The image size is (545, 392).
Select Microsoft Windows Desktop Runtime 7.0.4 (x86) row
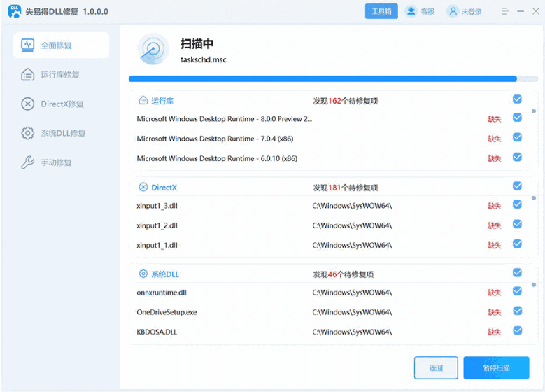pos(330,139)
